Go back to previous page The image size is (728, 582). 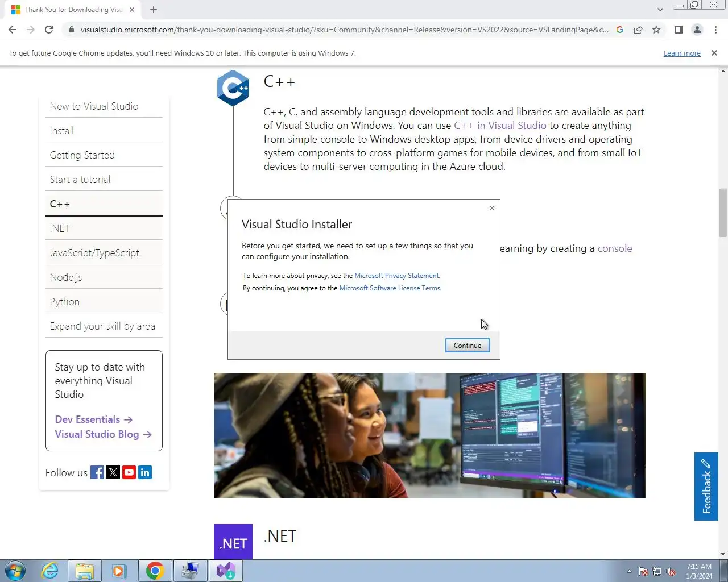[13, 30]
